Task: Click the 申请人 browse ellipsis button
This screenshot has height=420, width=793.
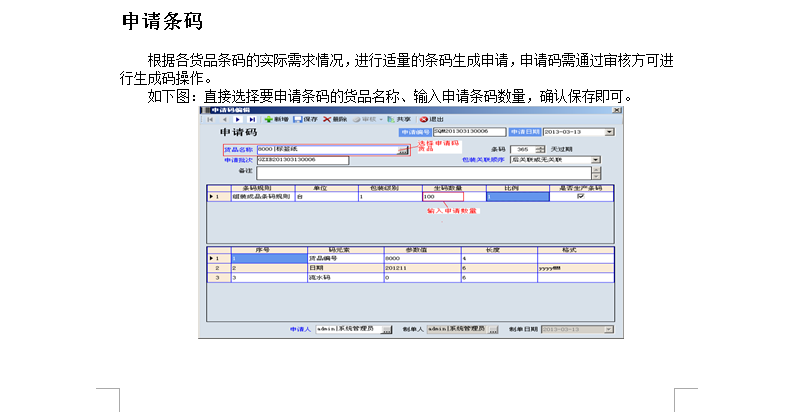Action: pos(387,328)
